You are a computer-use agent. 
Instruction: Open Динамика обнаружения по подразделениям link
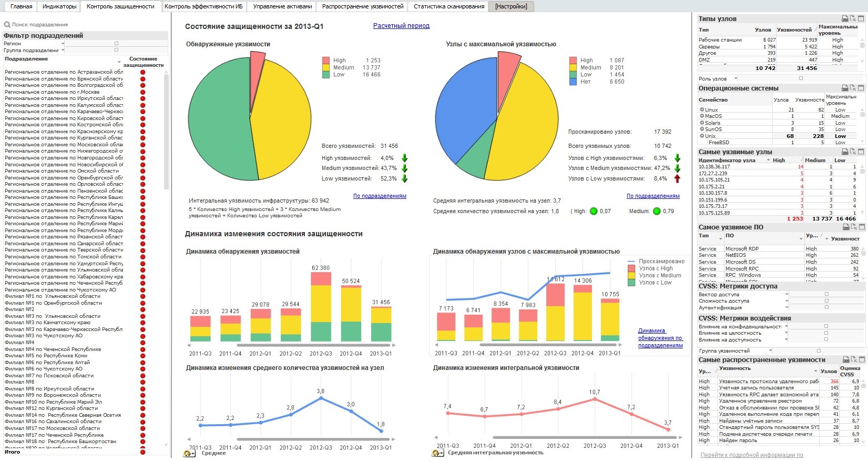coord(660,338)
